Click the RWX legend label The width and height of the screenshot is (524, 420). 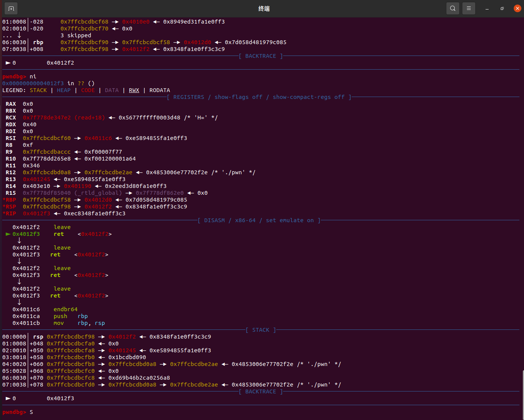point(134,90)
